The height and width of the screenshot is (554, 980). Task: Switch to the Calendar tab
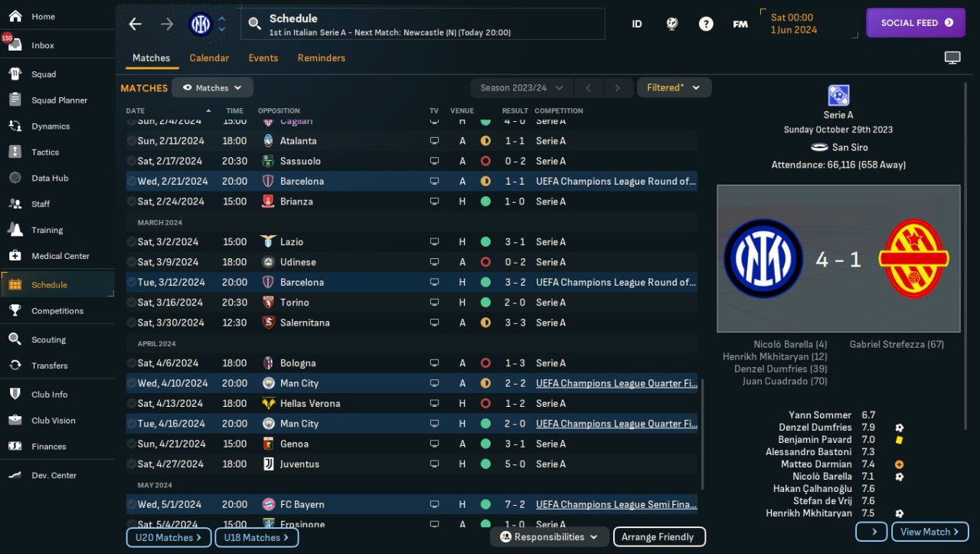coord(209,58)
